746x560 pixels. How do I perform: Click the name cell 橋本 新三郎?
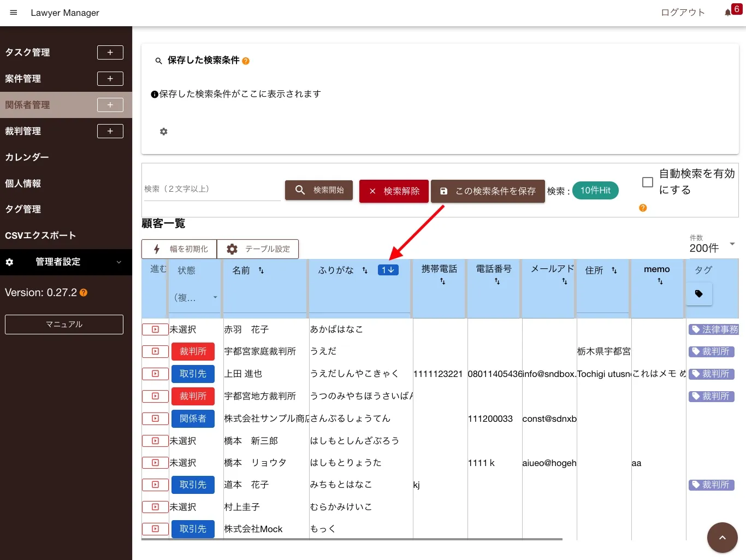(251, 441)
